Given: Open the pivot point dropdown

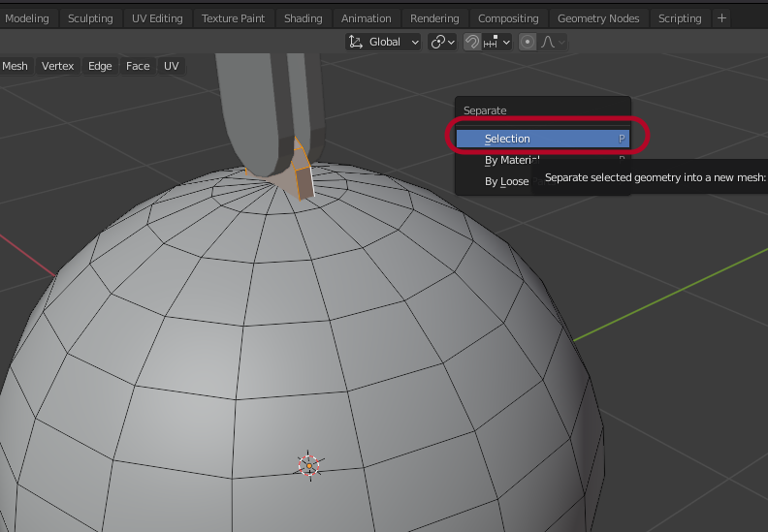Looking at the screenshot, I should coord(443,42).
